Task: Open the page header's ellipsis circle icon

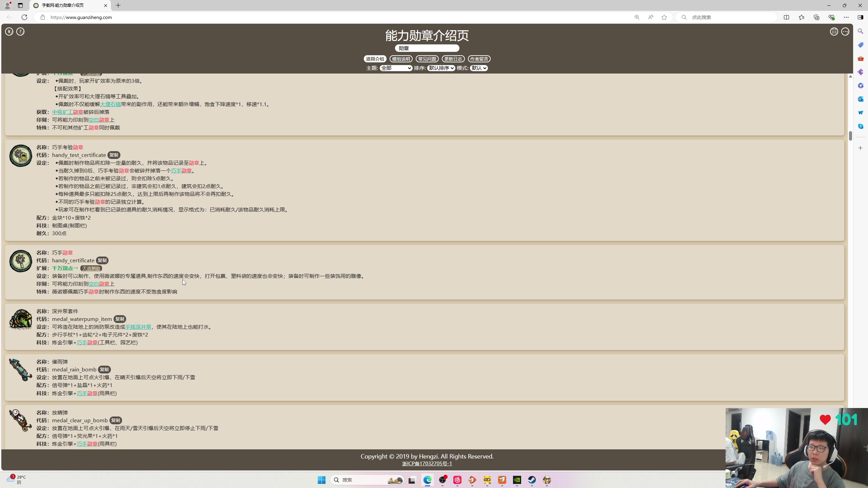Action: pos(845,32)
